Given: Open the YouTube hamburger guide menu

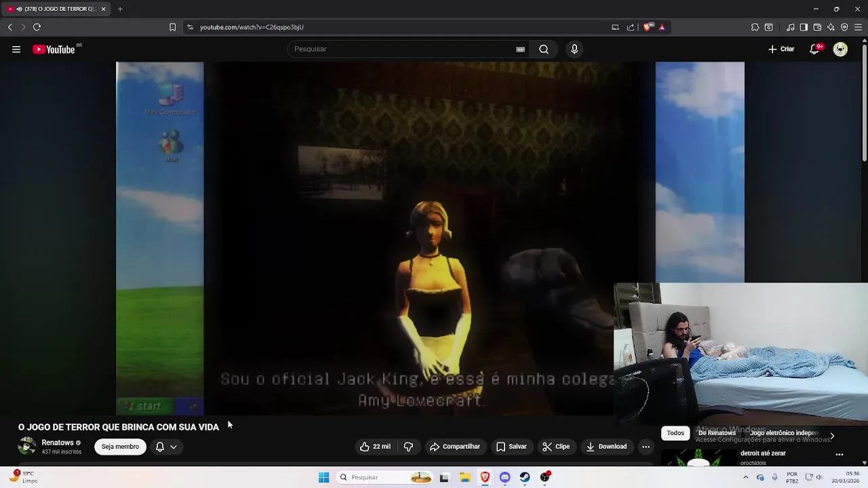Looking at the screenshot, I should click(16, 49).
